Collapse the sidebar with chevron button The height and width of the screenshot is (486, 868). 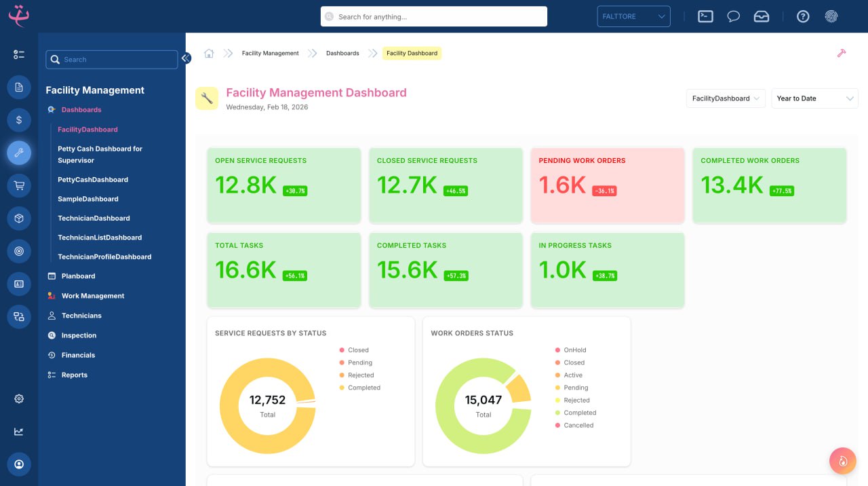point(186,58)
